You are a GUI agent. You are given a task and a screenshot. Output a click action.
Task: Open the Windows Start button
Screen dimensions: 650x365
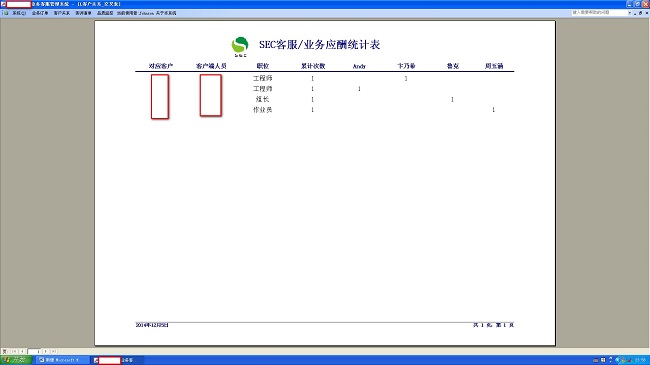(16, 360)
